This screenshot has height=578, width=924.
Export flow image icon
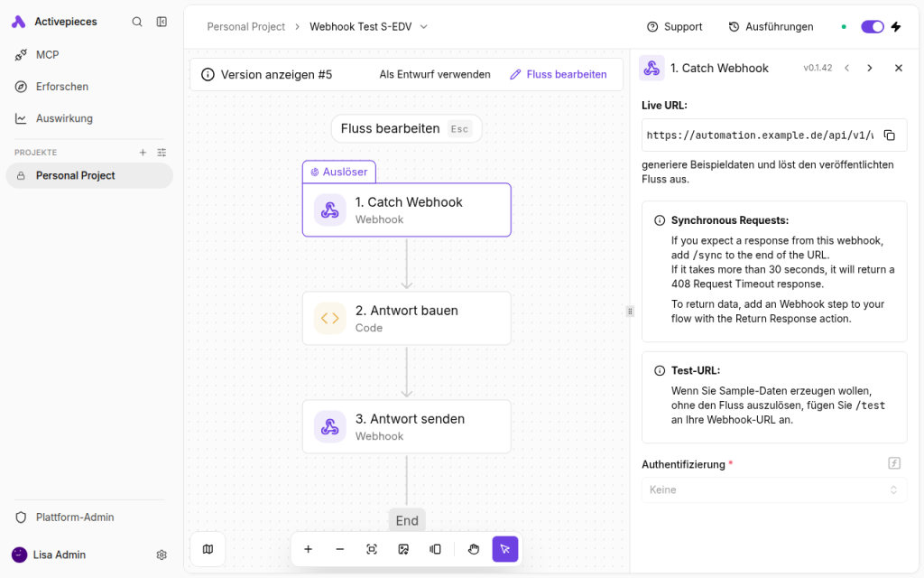coord(403,549)
